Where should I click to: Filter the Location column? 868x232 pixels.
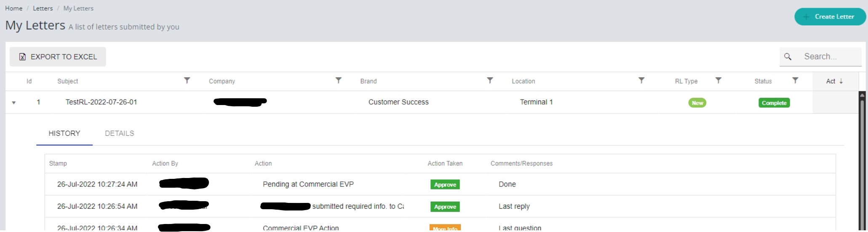click(641, 80)
